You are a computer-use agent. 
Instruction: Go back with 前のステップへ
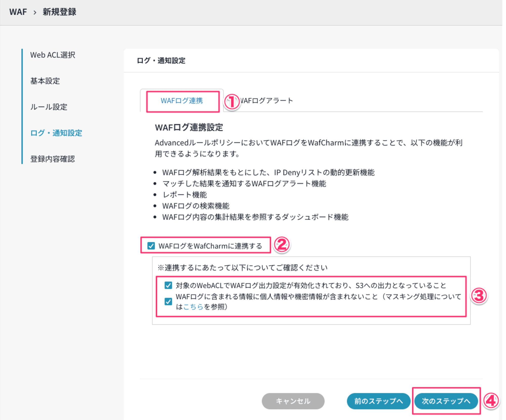[378, 401]
